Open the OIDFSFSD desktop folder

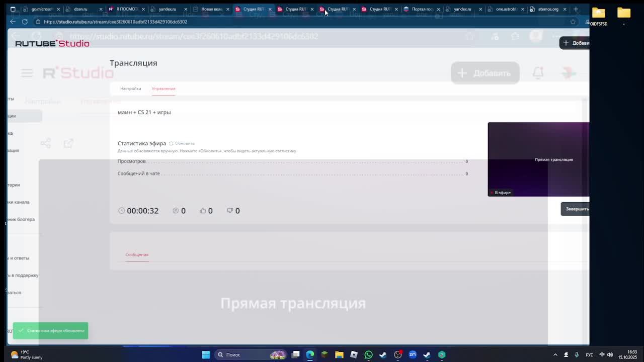599,16
